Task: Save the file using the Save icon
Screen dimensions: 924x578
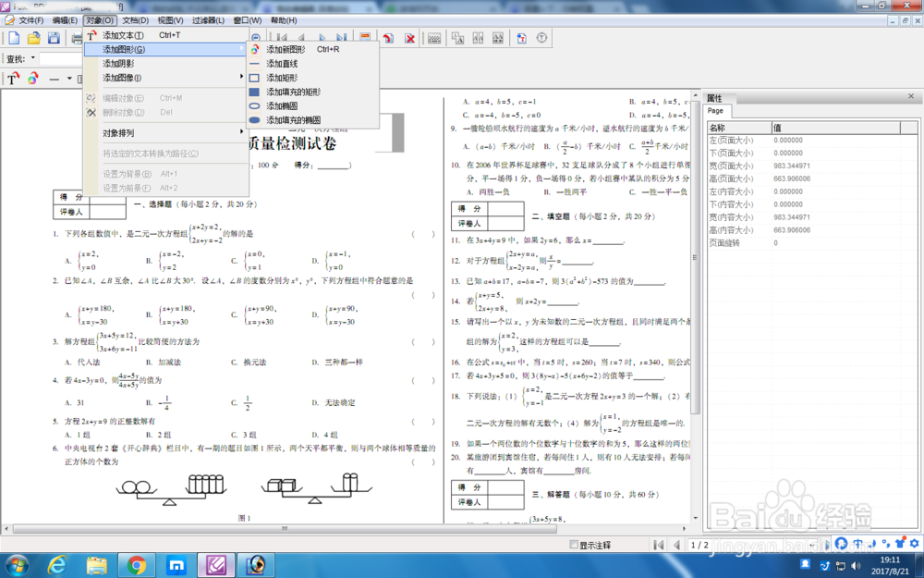Action: (x=53, y=38)
